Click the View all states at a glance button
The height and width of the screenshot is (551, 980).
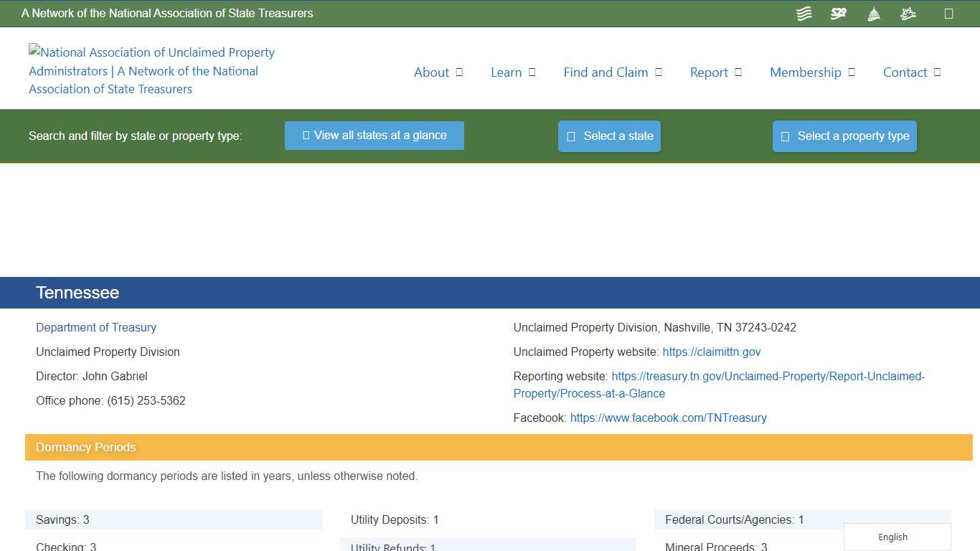coord(374,136)
